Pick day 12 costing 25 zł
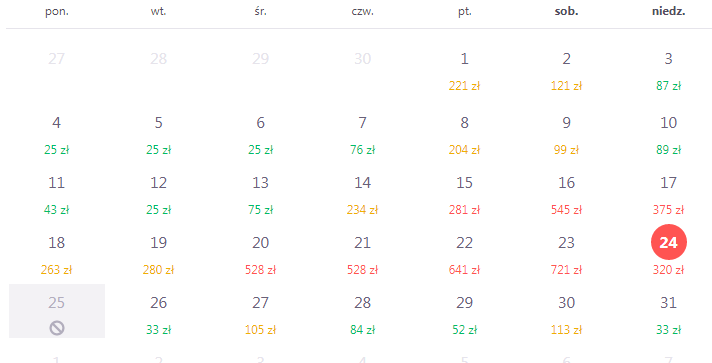 [158, 195]
